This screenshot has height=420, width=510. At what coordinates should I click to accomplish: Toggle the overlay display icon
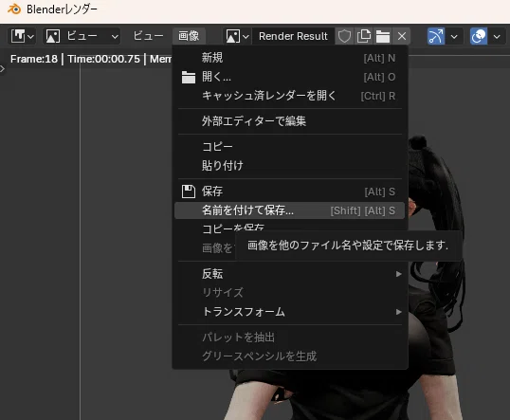(x=479, y=36)
